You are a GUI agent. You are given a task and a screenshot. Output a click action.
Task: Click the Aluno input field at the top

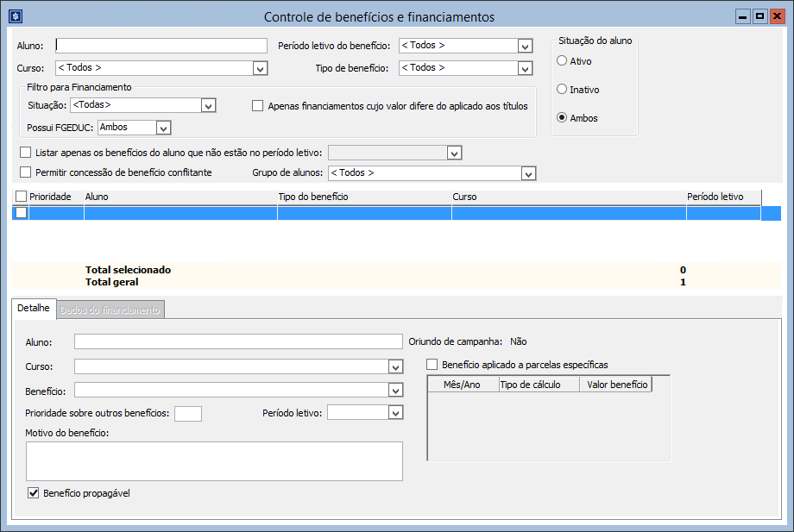[x=160, y=45]
